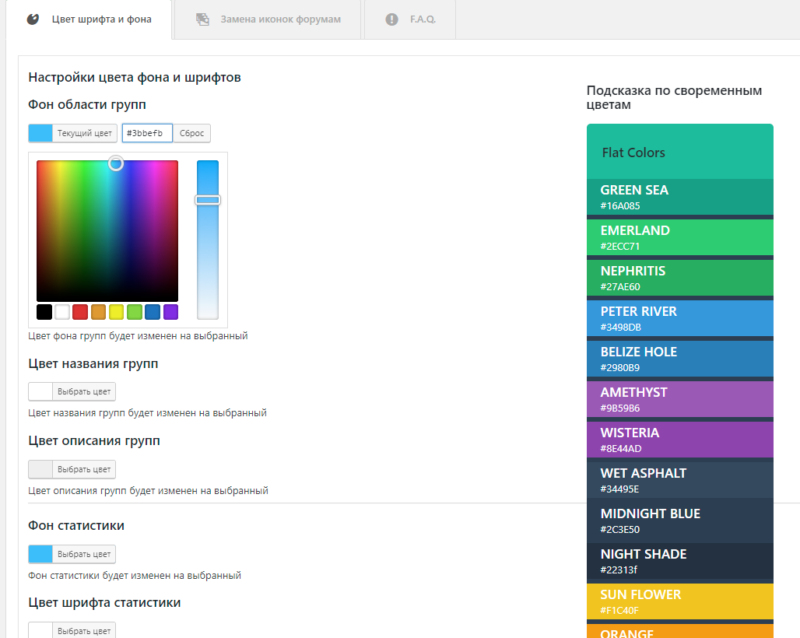The height and width of the screenshot is (638, 800).
Task: Select the PETER RIVER flat color block
Action: pyautogui.click(x=679, y=317)
